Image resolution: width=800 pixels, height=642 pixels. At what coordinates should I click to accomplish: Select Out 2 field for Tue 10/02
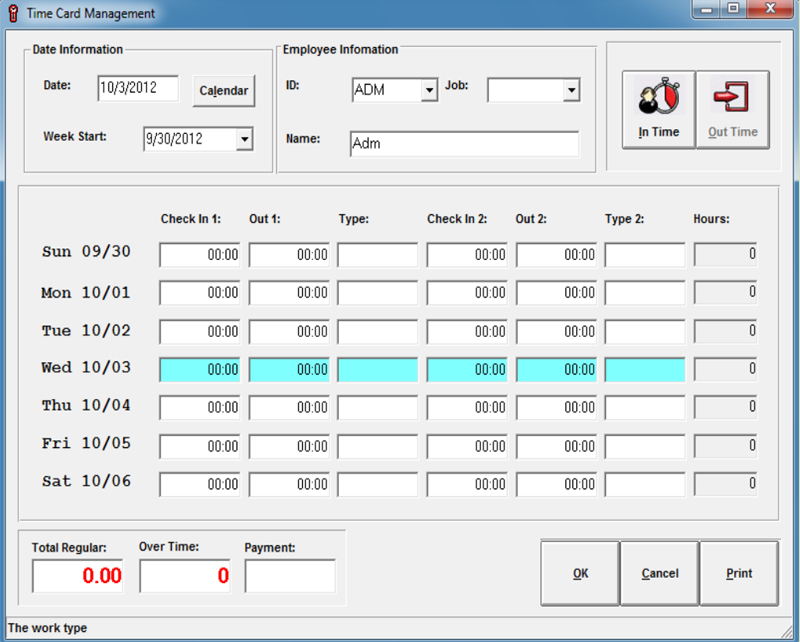click(x=556, y=332)
